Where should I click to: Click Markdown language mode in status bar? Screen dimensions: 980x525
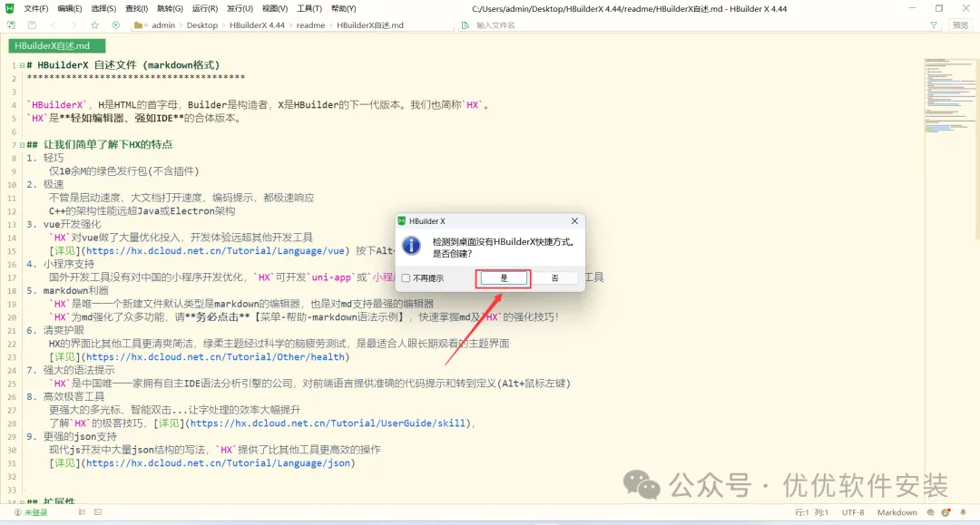897,512
